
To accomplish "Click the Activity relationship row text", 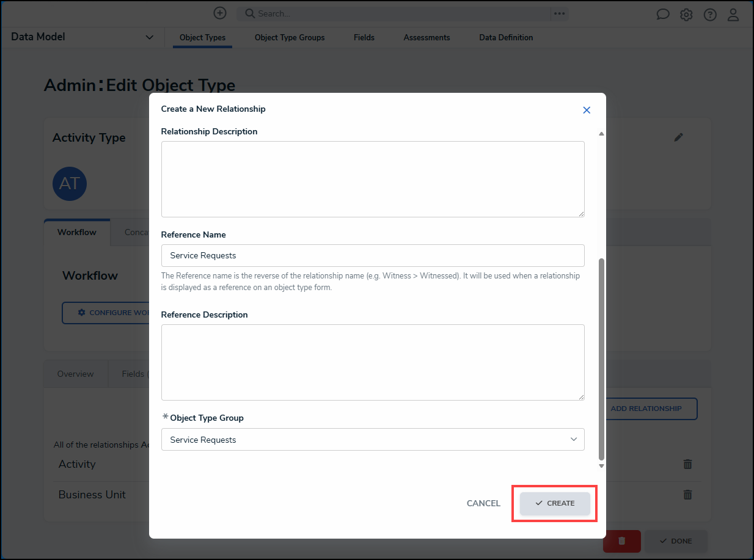I will point(77,464).
